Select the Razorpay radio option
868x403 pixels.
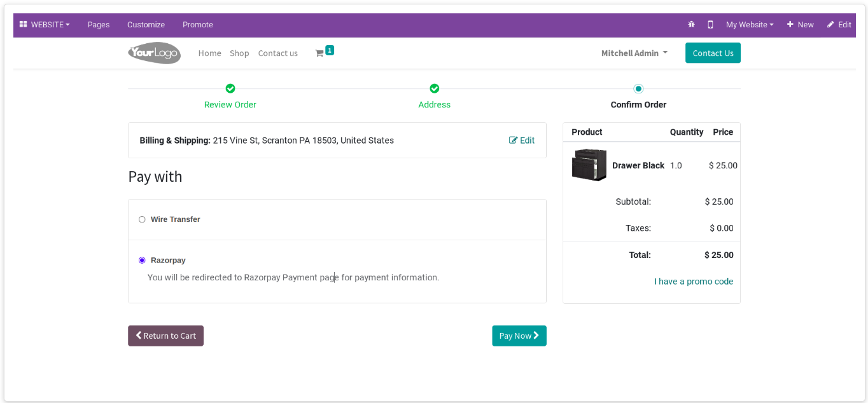[142, 260]
